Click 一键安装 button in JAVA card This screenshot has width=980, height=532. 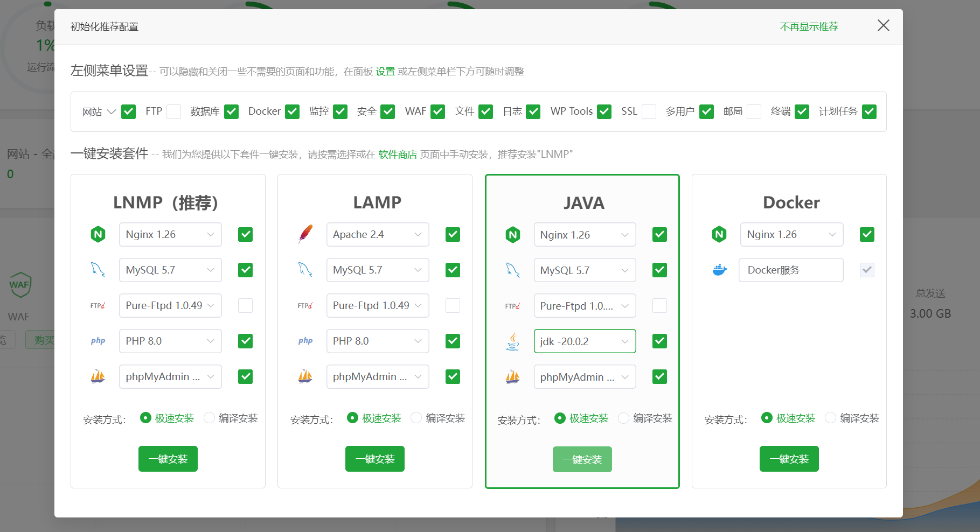click(x=582, y=459)
